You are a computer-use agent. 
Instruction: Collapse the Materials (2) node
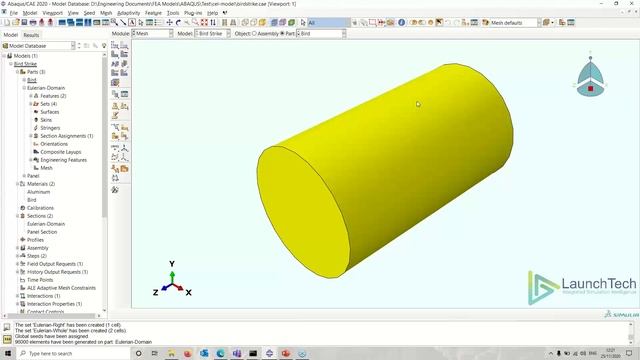pos(18,184)
